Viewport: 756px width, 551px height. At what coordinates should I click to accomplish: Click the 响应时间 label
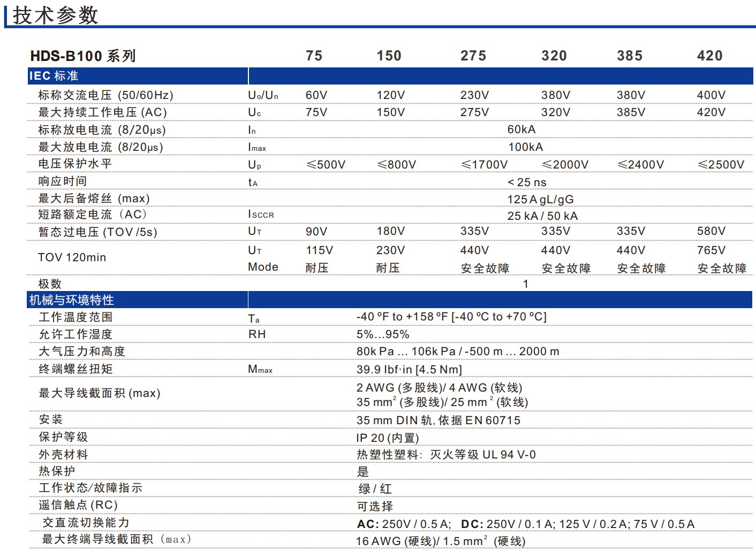[x=62, y=181]
